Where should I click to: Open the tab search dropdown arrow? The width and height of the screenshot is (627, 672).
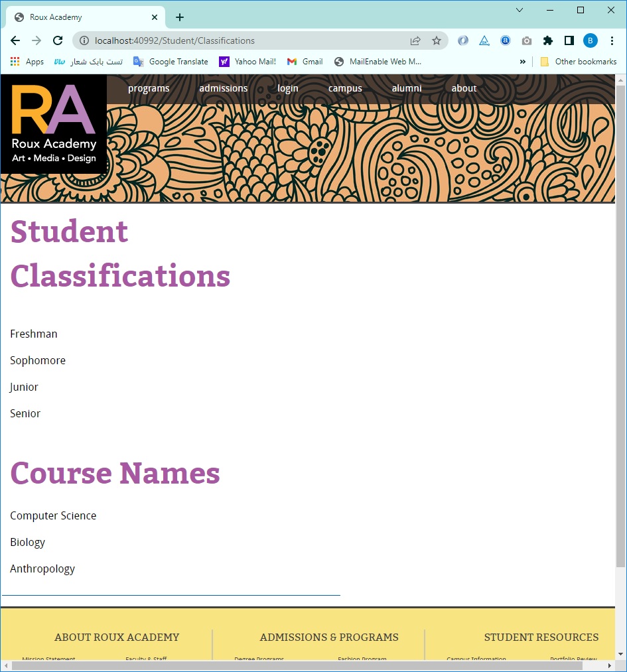tap(520, 10)
